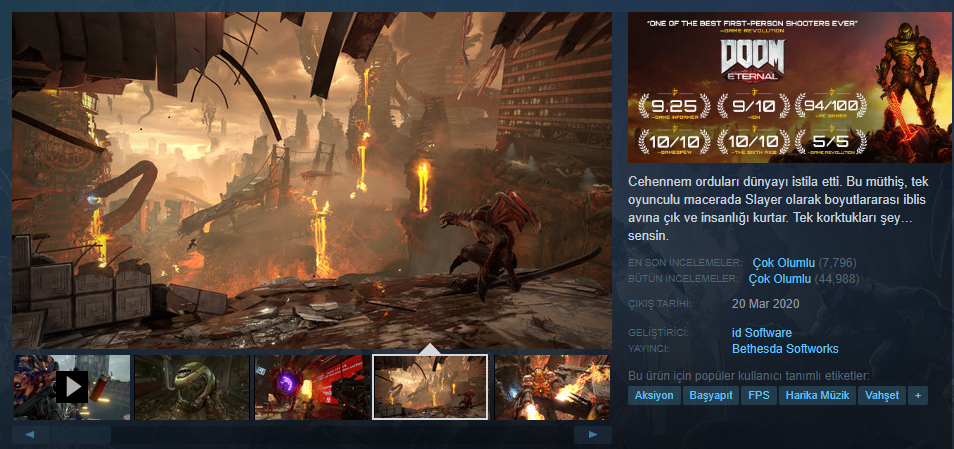This screenshot has width=954, height=449.
Task: Click the 'ÇIKIŞ TARİHİ:' label
Action: coord(660,304)
